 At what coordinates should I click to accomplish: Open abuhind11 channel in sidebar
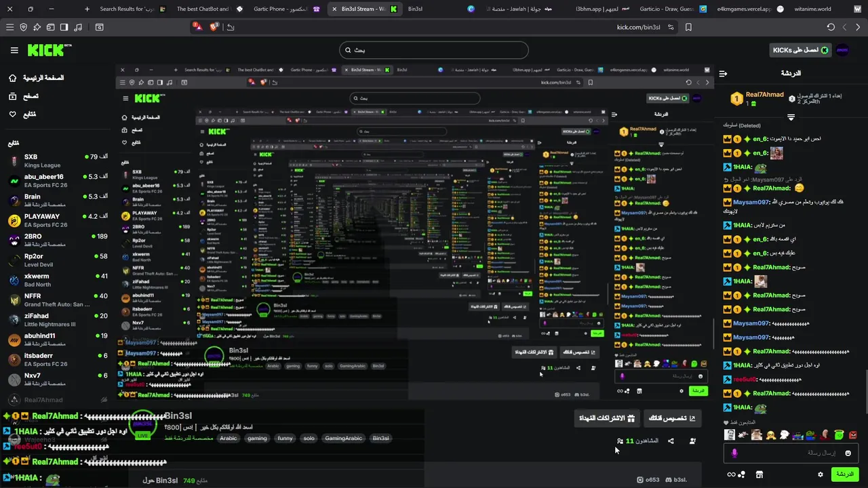[58, 340]
